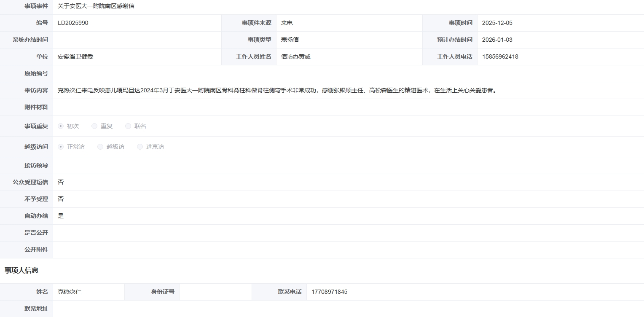The width and height of the screenshot is (644, 317).
Task: Click the 预计办结时间 date 2026-01-03
Action: point(497,40)
